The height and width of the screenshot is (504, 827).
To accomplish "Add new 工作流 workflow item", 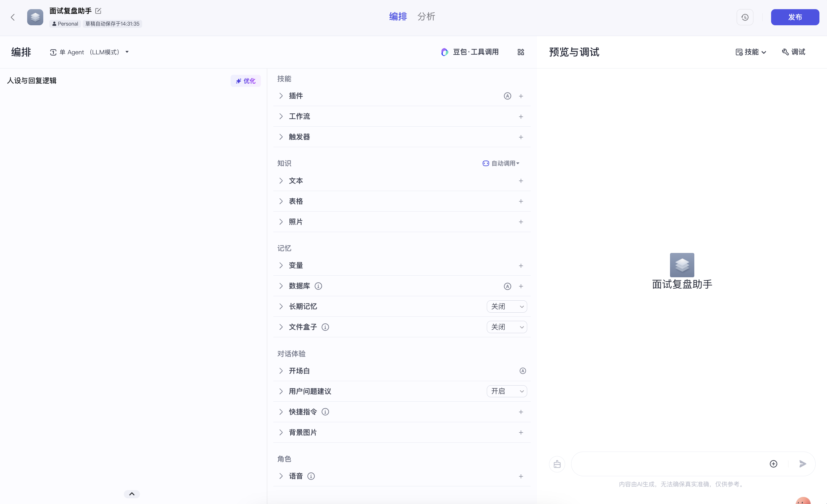I will coord(520,117).
